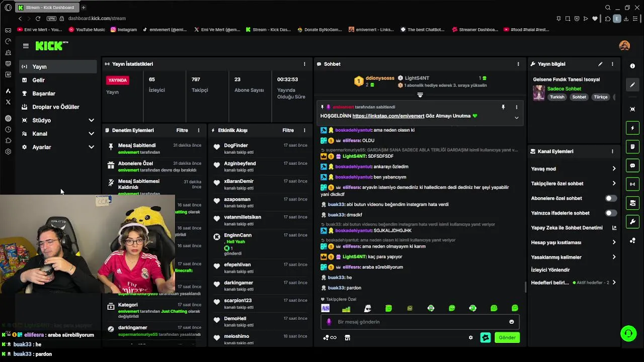This screenshot has height=362, width=644.
Task: Open Takipçilere özel sohbet options arrow
Action: coord(614,184)
